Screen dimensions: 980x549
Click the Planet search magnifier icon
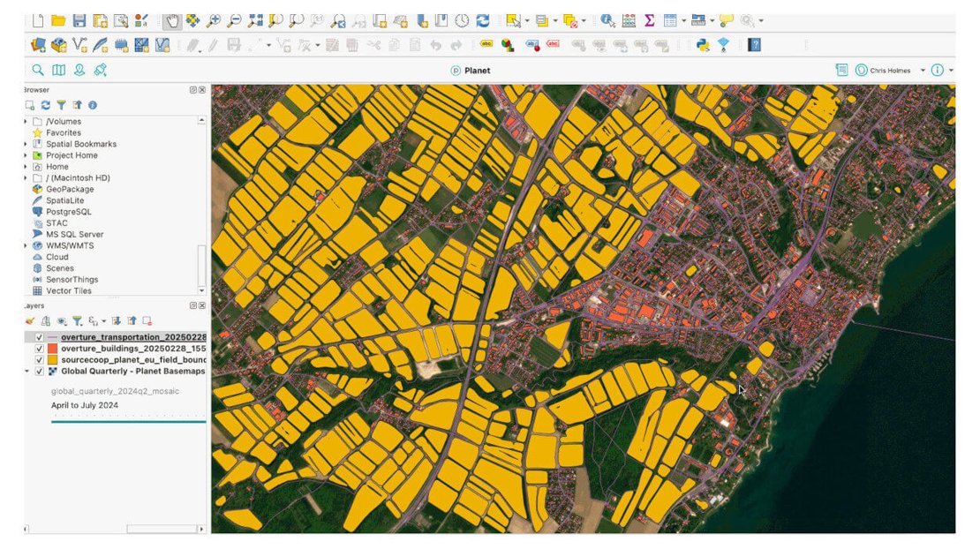38,70
